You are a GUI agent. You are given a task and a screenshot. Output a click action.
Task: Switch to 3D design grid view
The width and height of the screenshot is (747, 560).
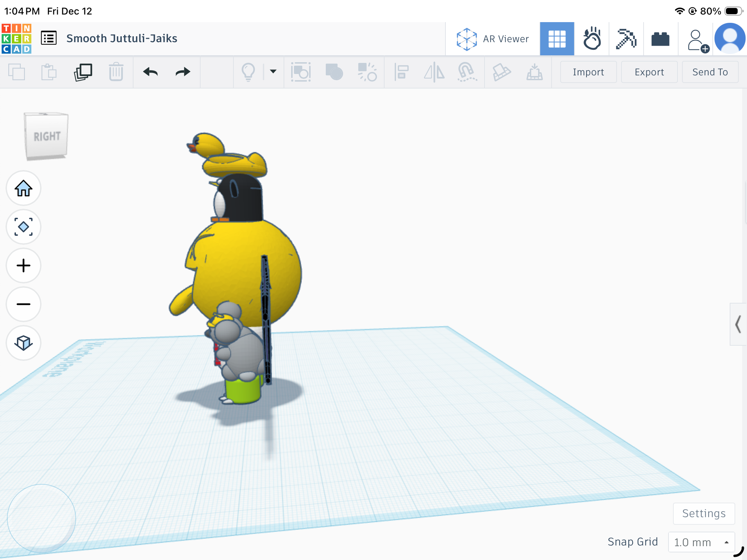[x=557, y=39]
